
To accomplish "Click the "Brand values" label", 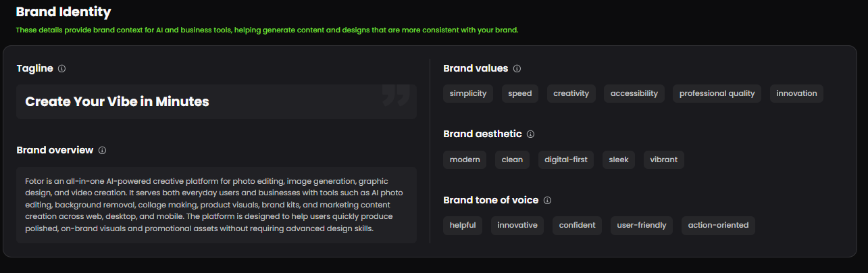I will (x=476, y=68).
